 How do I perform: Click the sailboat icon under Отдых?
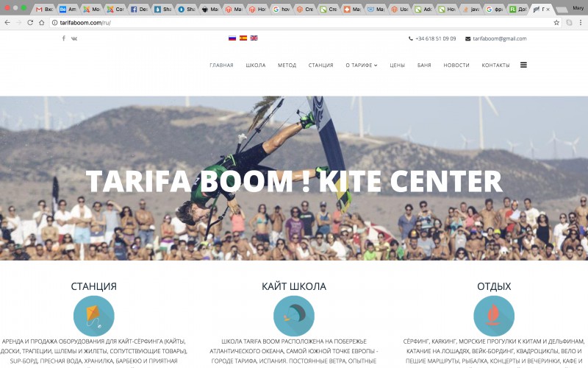pyautogui.click(x=494, y=316)
